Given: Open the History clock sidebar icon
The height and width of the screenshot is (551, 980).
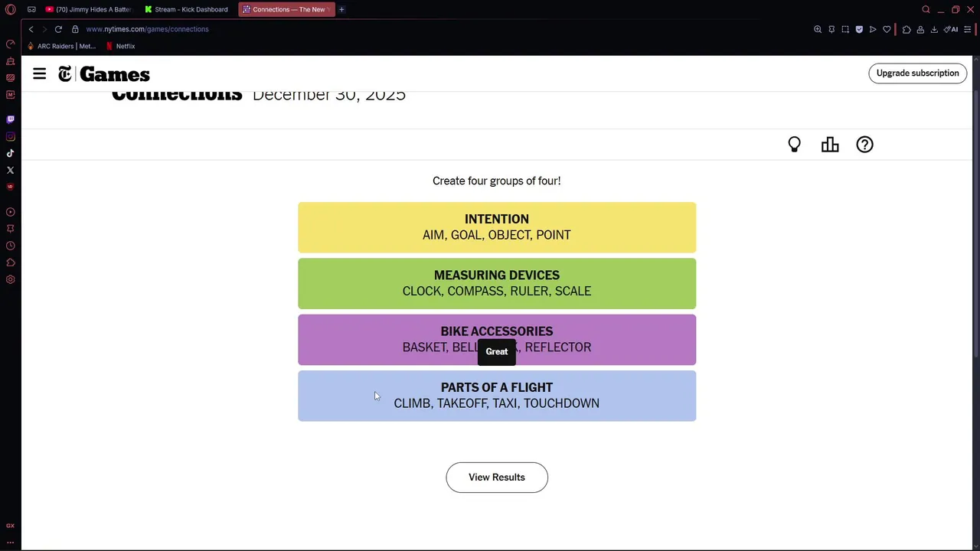Looking at the screenshot, I should coord(11,246).
